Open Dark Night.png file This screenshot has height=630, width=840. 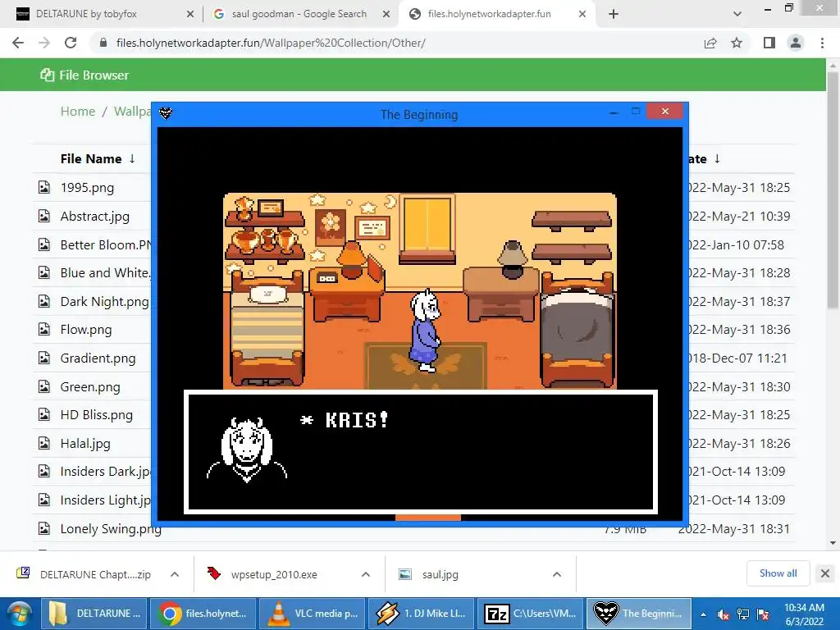tap(104, 302)
